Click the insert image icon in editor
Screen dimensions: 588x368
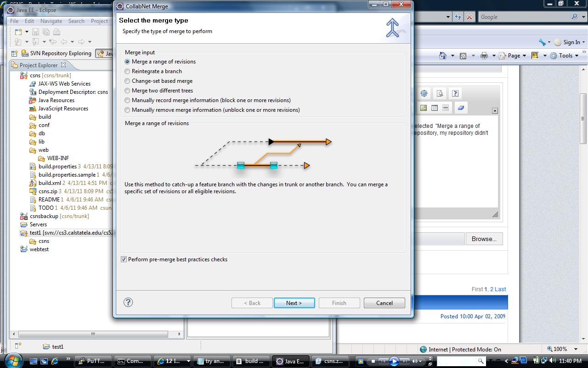pyautogui.click(x=424, y=108)
